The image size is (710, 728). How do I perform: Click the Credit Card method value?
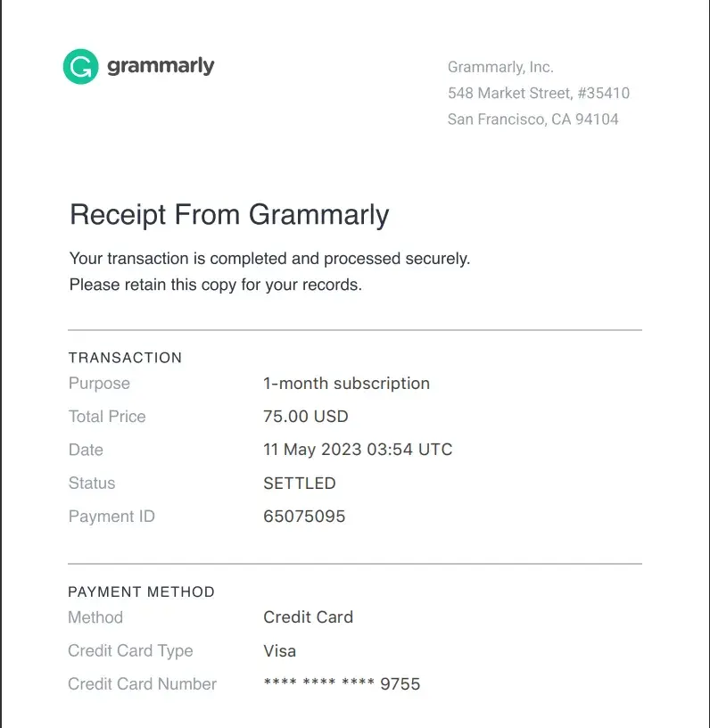pyautogui.click(x=308, y=617)
